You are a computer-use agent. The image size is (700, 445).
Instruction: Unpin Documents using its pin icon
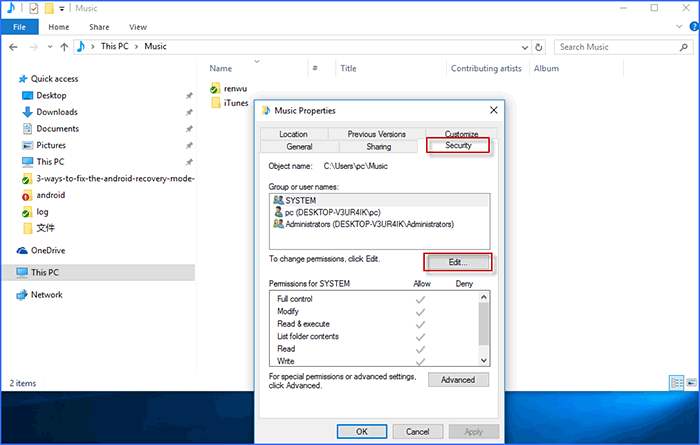tap(189, 129)
